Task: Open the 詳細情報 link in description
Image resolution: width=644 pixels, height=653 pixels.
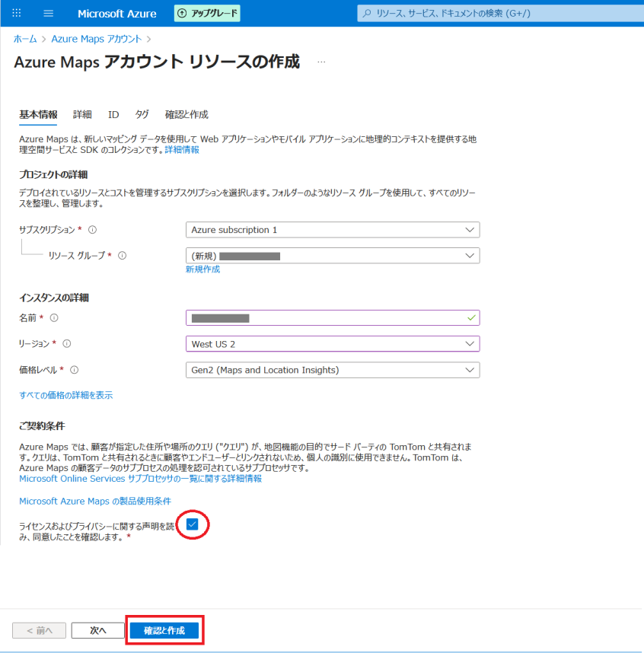Action: point(182,150)
